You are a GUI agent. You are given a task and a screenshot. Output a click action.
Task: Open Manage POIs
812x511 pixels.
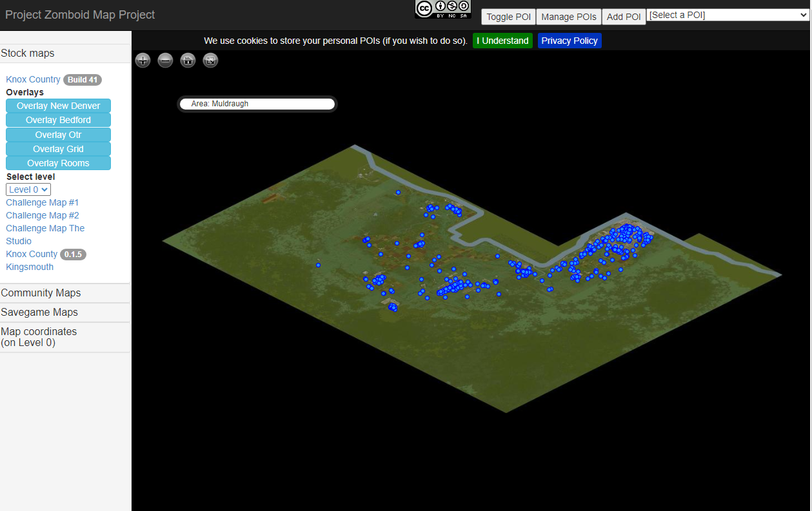coord(569,17)
